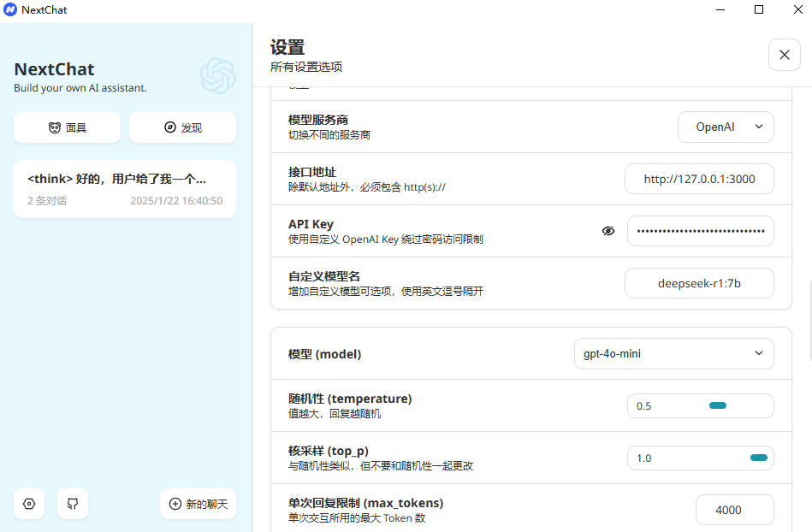Click the 自定义模型名 label

click(x=324, y=276)
